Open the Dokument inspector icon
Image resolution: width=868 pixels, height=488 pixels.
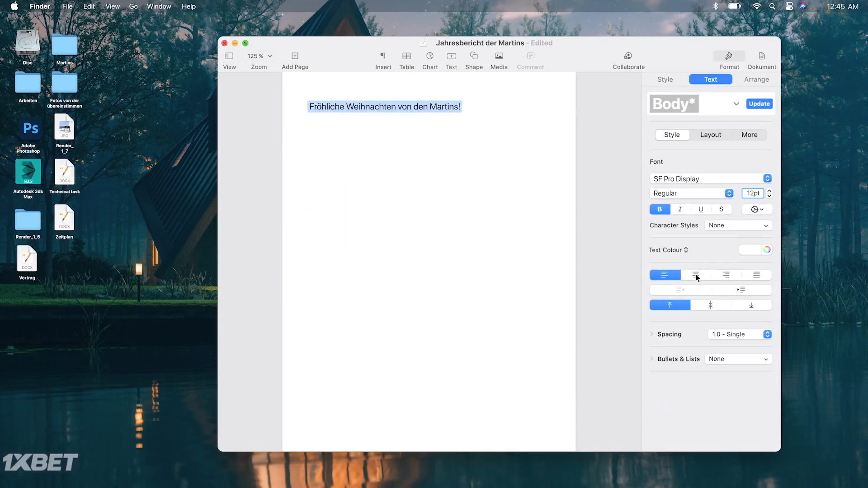(762, 56)
